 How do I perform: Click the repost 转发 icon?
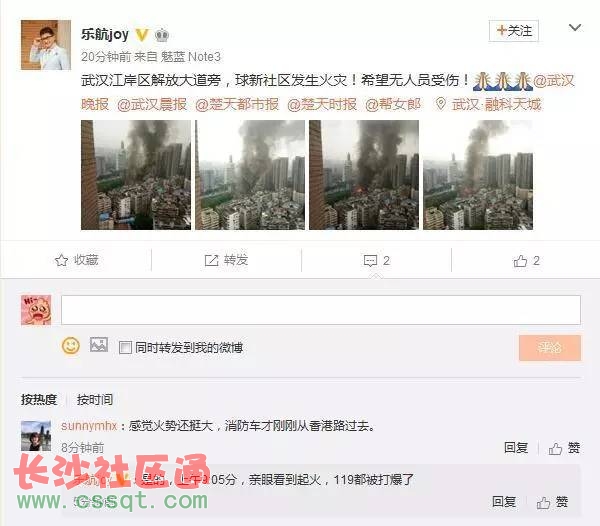[211, 261]
